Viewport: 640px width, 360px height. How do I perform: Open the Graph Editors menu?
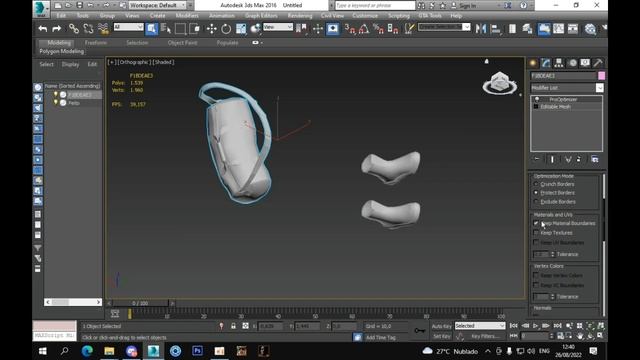tap(261, 16)
